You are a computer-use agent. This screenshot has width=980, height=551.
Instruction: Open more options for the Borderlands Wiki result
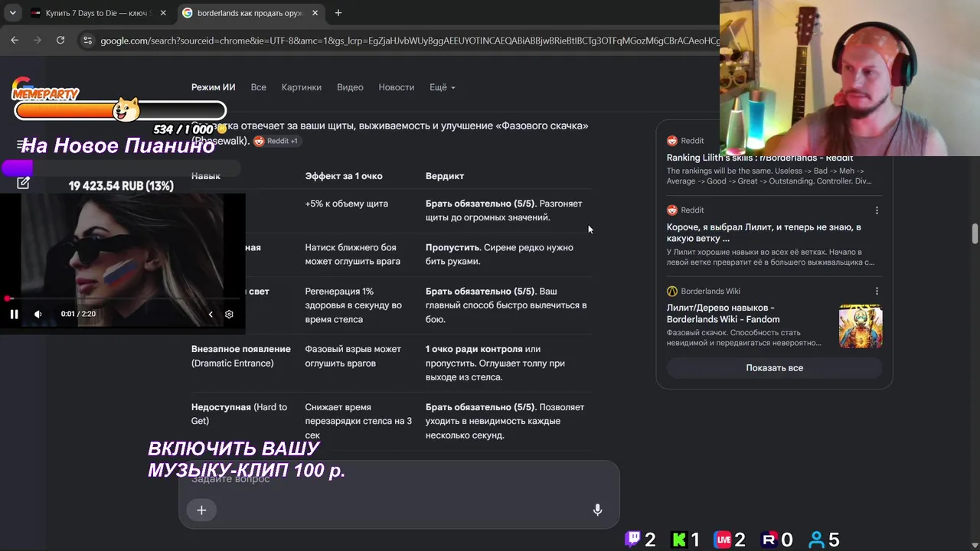tap(877, 292)
